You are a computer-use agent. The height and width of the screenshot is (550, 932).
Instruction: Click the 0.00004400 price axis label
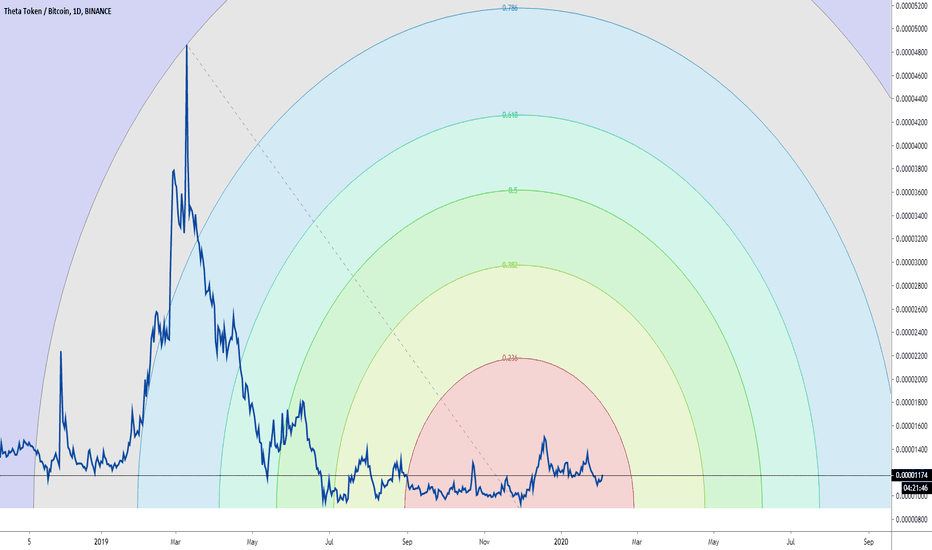click(x=912, y=99)
